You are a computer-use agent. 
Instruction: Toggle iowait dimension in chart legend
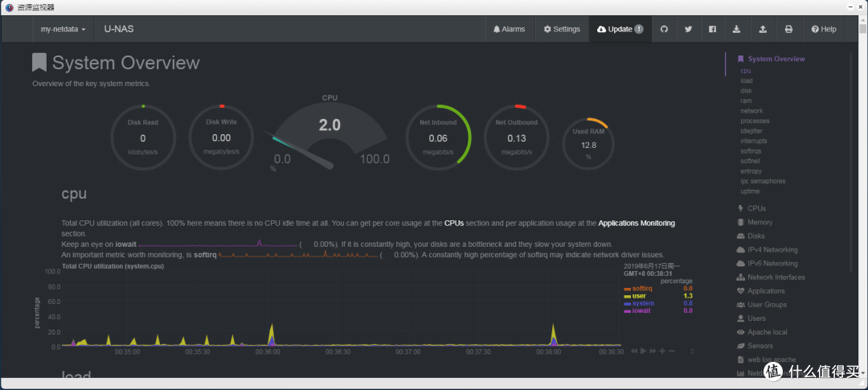[641, 310]
